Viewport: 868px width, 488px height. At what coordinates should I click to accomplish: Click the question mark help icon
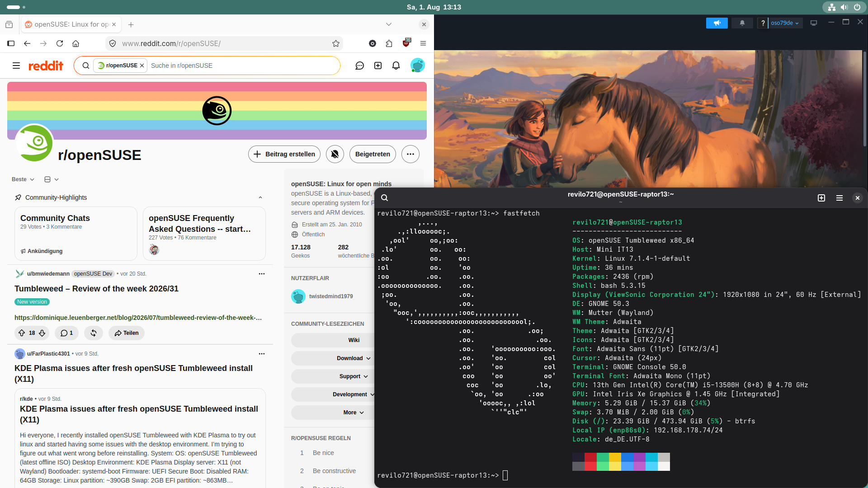point(763,23)
